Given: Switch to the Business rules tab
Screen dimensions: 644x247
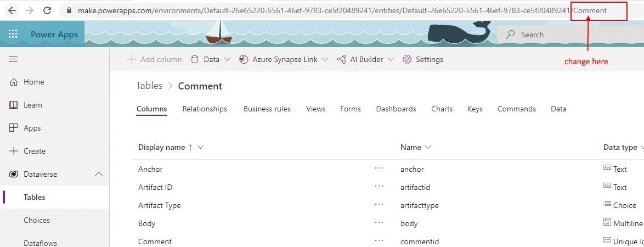Looking at the screenshot, I should click(x=267, y=109).
